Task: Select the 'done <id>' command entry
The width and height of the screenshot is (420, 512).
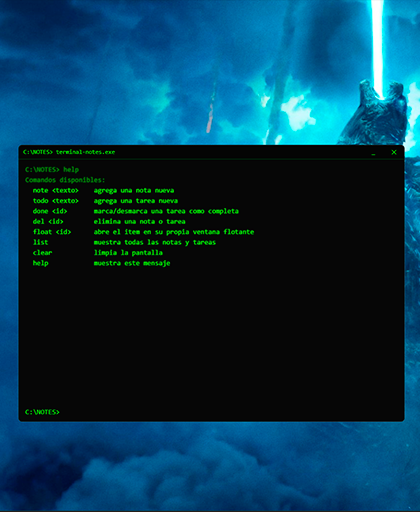Action: point(50,211)
